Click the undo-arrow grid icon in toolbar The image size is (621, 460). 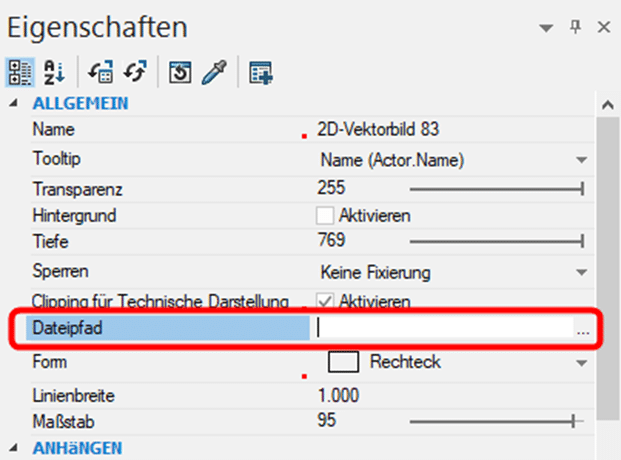[x=101, y=72]
